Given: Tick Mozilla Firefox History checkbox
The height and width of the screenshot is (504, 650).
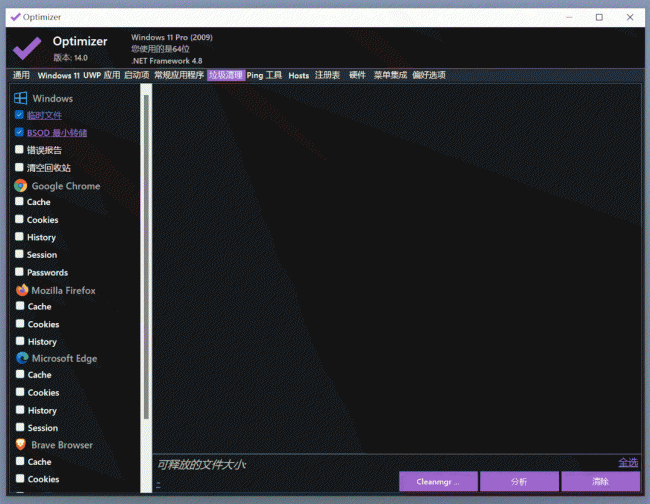Looking at the screenshot, I should 20,341.
